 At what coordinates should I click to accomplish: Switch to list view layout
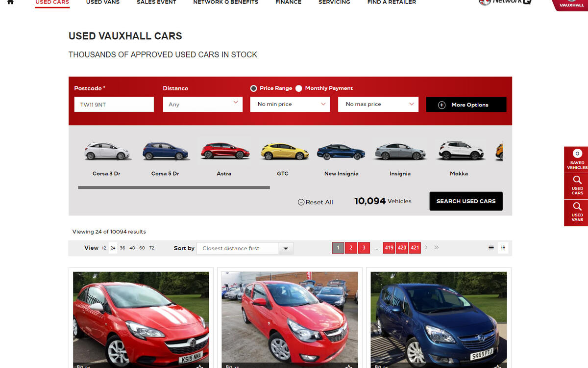pyautogui.click(x=491, y=248)
